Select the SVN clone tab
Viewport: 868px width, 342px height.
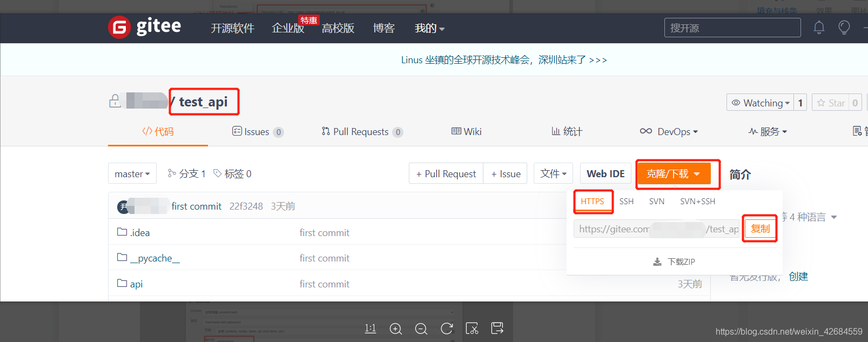(x=657, y=201)
